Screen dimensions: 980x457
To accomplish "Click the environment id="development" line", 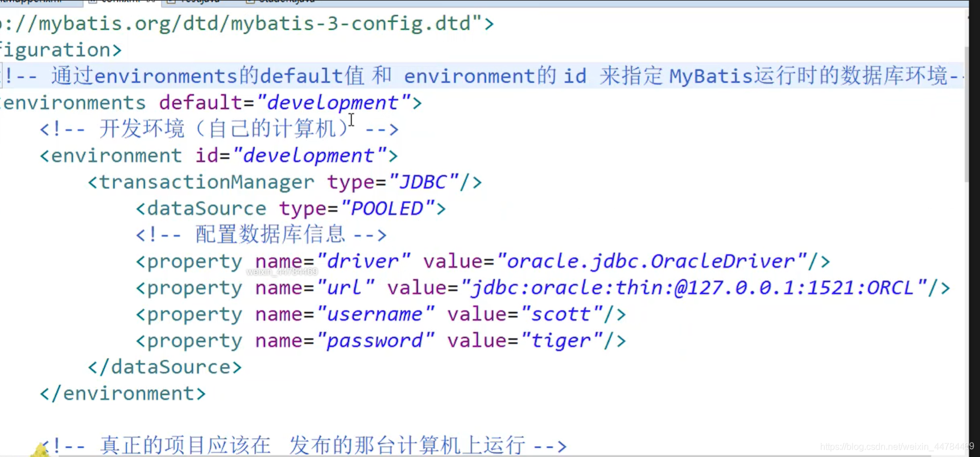I will point(219,156).
